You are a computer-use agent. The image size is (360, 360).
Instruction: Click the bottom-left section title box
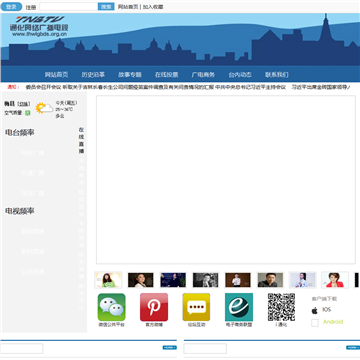click(x=22, y=348)
